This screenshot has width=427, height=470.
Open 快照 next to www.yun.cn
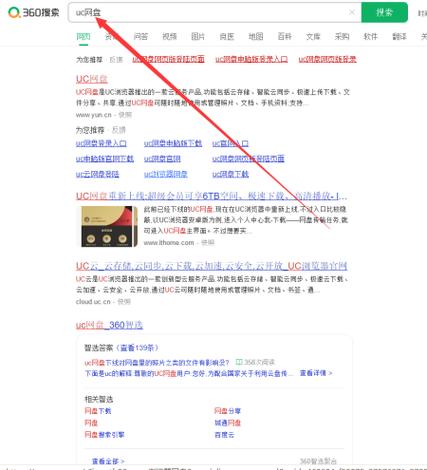pos(125,115)
